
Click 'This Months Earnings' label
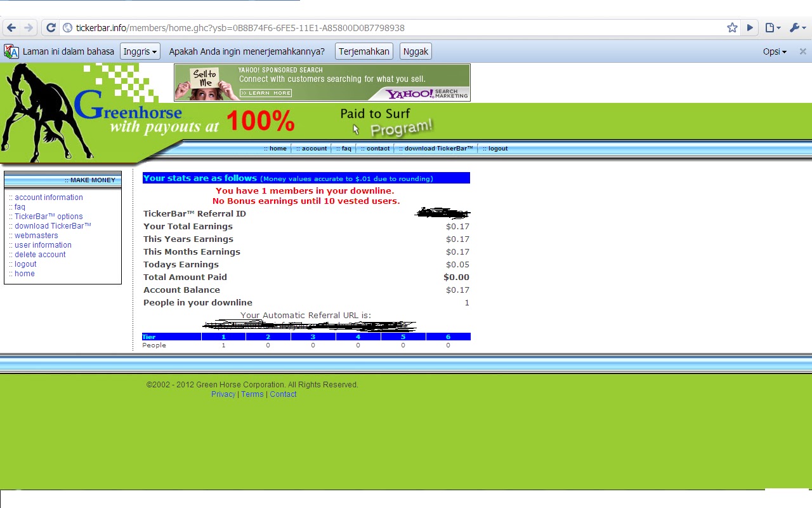pos(192,252)
